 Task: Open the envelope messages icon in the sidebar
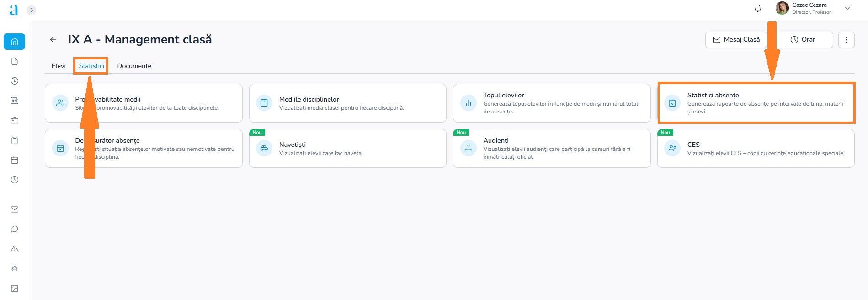pos(15,209)
